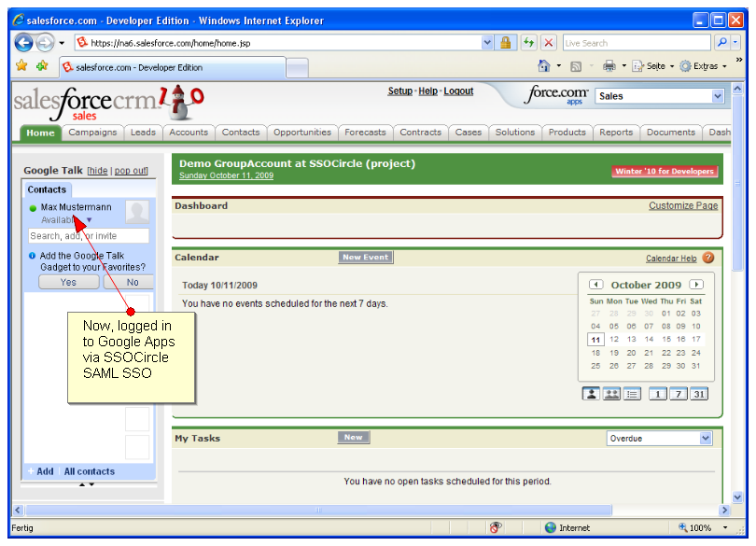This screenshot has width=756, height=546.
Task: Select the Campaigns tab
Action: point(92,133)
